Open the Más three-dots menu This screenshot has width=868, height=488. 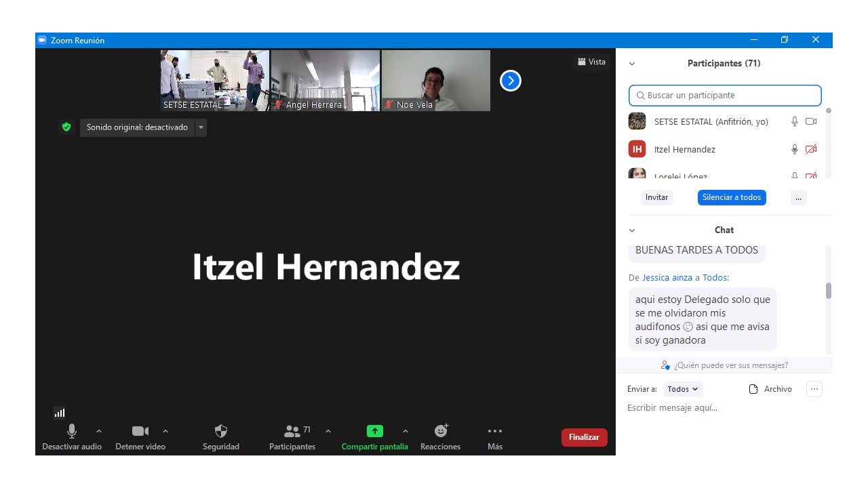coord(495,431)
